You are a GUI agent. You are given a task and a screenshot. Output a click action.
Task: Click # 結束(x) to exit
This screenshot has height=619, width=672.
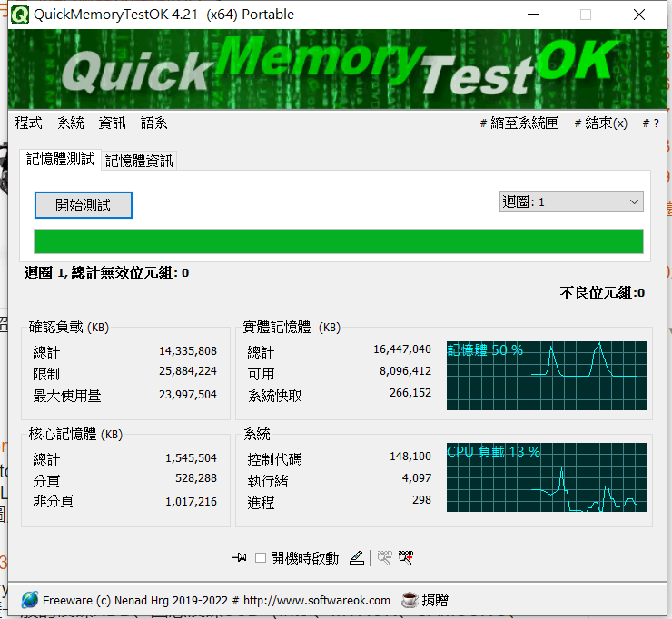(x=601, y=123)
